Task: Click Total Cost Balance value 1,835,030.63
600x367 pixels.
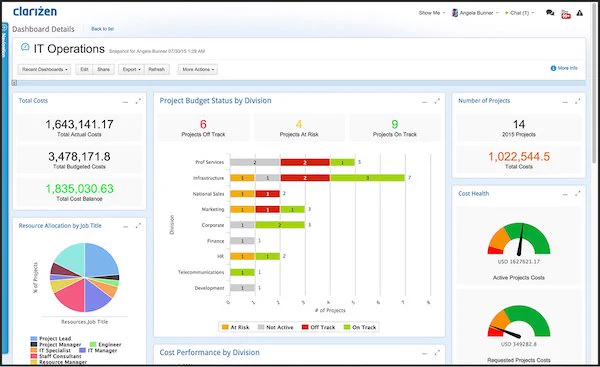Action: click(79, 189)
